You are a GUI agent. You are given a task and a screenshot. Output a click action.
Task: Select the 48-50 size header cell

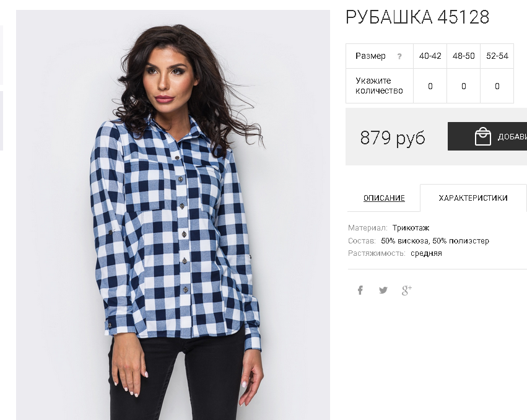[x=463, y=56]
